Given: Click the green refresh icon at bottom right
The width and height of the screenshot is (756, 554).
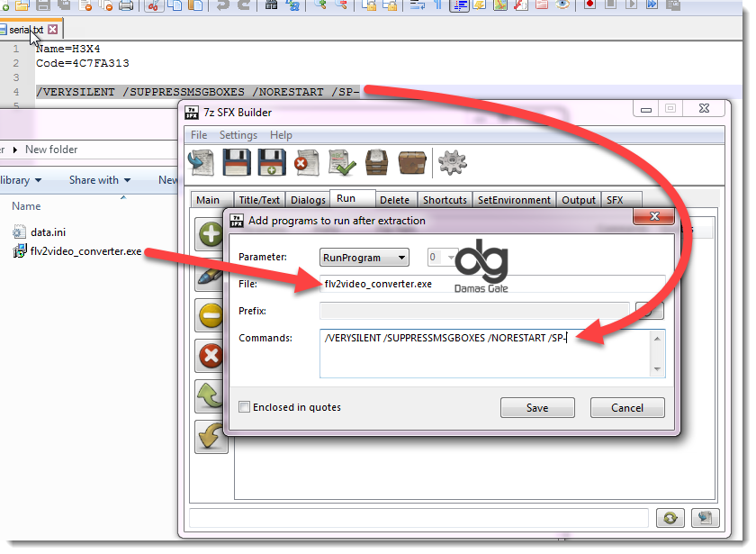Looking at the screenshot, I should 670,518.
